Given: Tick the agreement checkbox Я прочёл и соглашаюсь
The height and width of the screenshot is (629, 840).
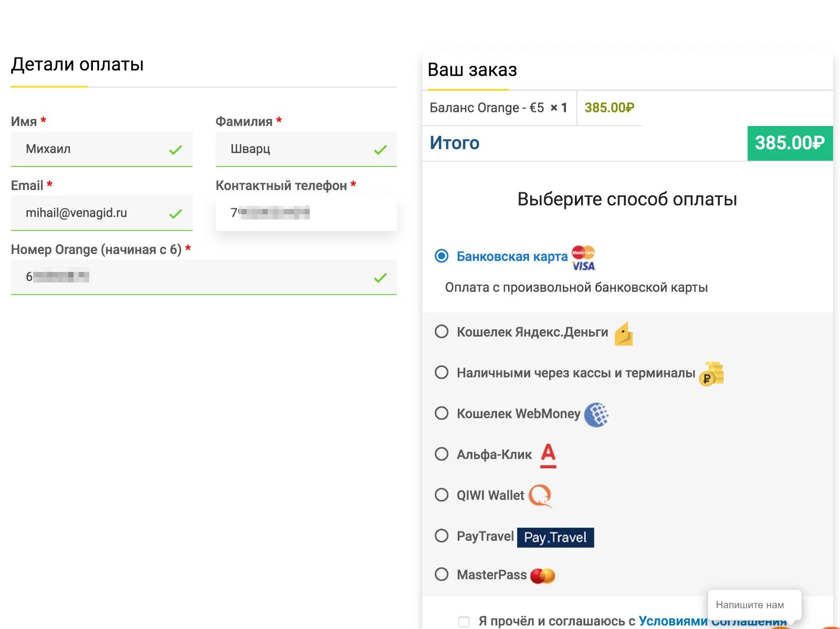Looking at the screenshot, I should click(464, 622).
